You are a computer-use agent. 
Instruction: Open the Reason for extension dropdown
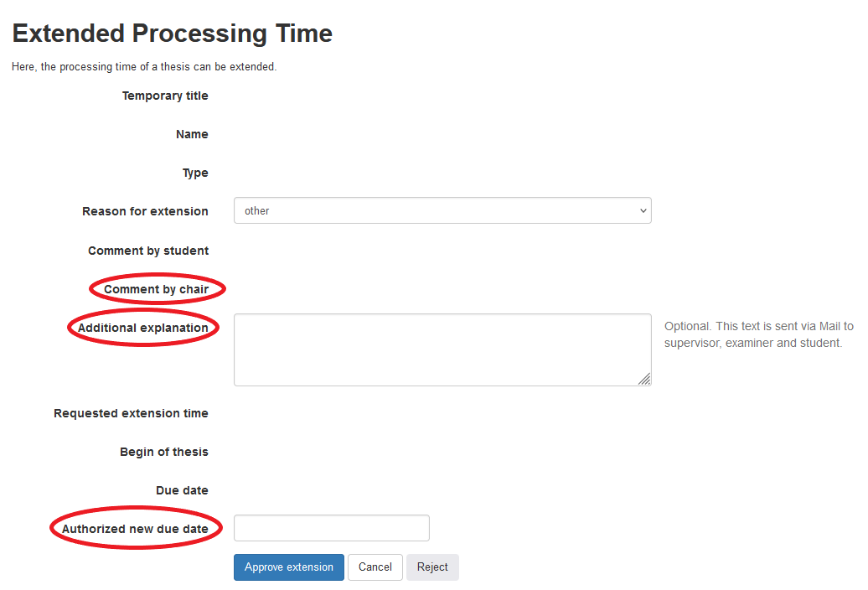coord(442,211)
